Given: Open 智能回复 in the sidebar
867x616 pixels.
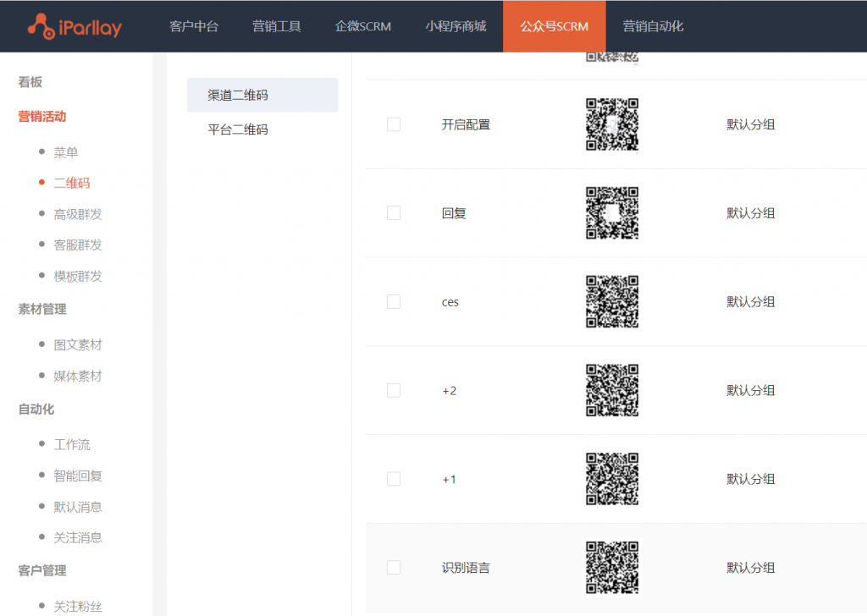Looking at the screenshot, I should click(x=78, y=476).
